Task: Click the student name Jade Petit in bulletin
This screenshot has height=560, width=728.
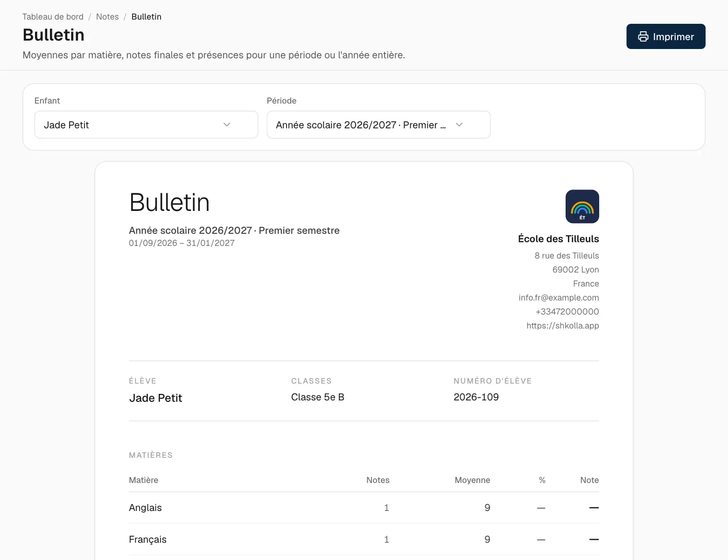Action: (x=155, y=398)
